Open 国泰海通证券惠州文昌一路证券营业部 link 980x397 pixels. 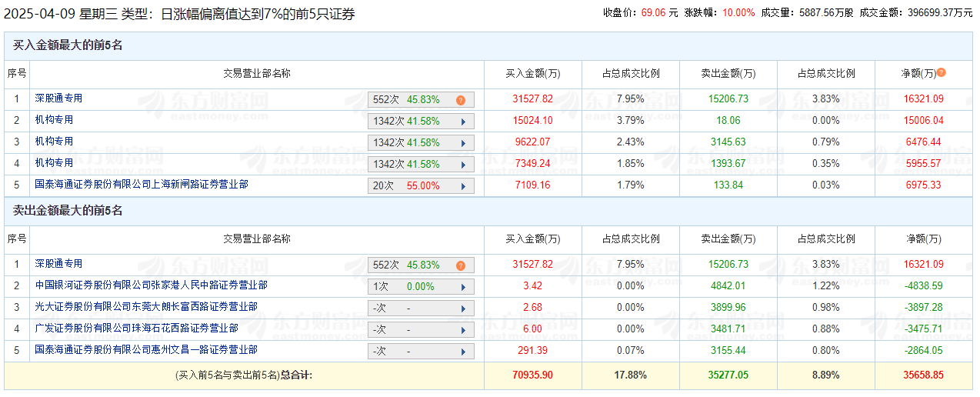point(146,350)
